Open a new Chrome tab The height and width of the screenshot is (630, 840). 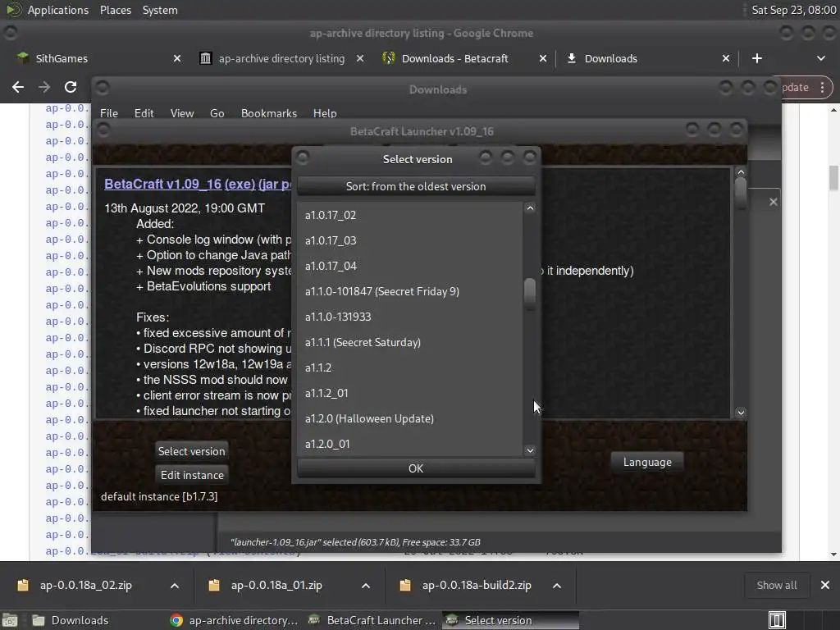tap(756, 58)
